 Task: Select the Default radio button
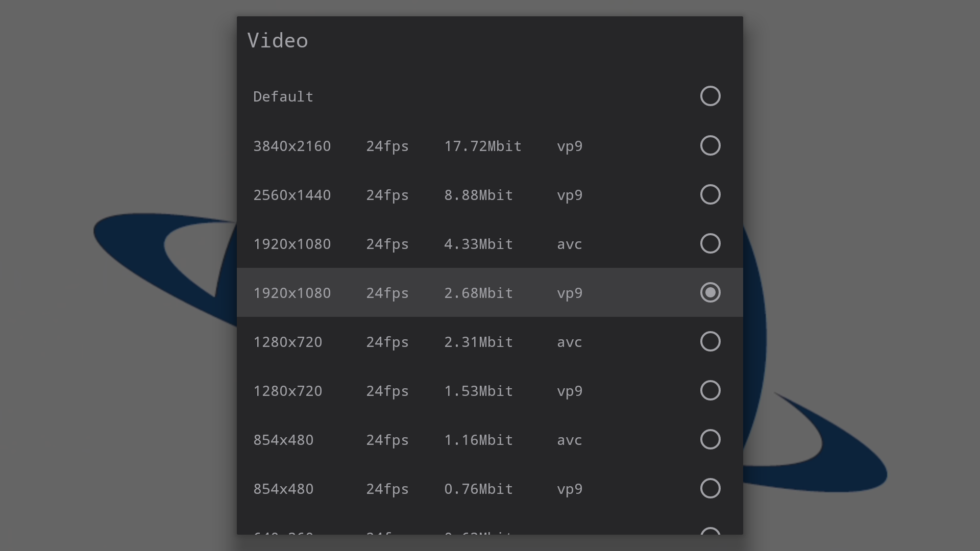click(x=710, y=96)
